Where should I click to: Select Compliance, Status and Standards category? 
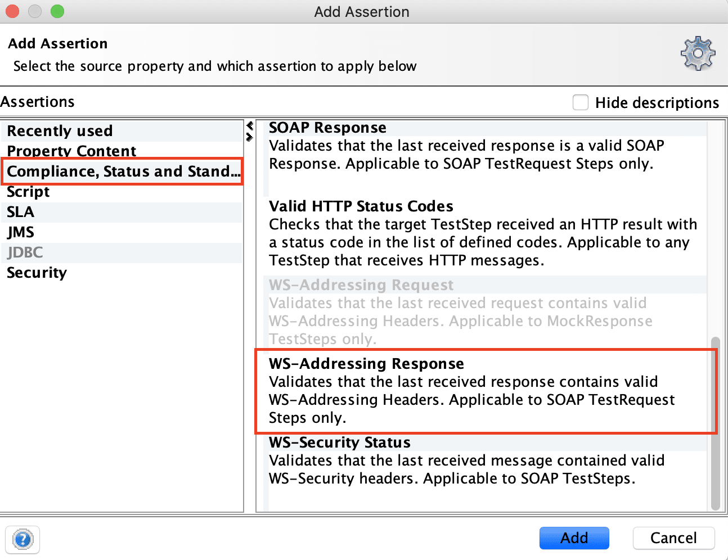(x=122, y=171)
